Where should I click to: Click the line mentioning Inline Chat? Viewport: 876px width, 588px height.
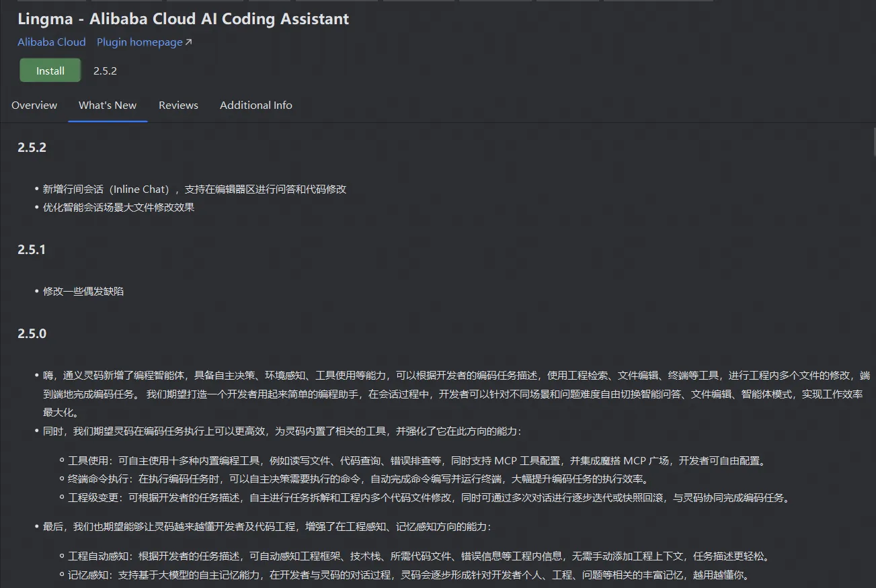pos(195,190)
